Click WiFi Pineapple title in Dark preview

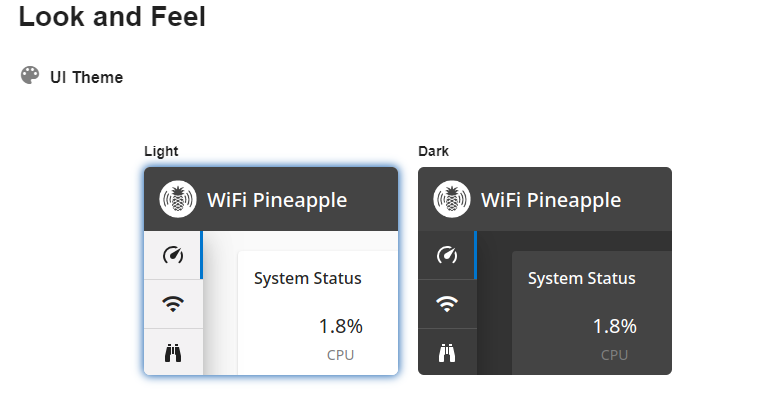coord(551,200)
